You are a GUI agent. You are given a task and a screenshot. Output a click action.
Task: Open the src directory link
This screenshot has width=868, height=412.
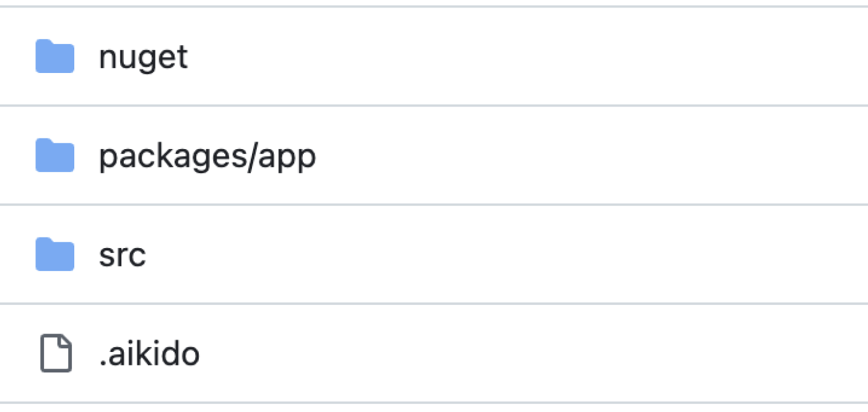(x=122, y=255)
